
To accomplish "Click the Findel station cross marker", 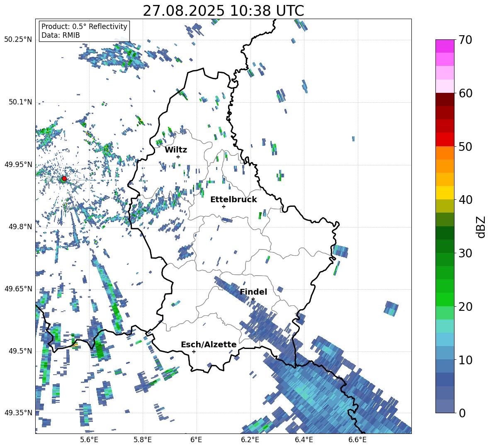I will [253, 299].
